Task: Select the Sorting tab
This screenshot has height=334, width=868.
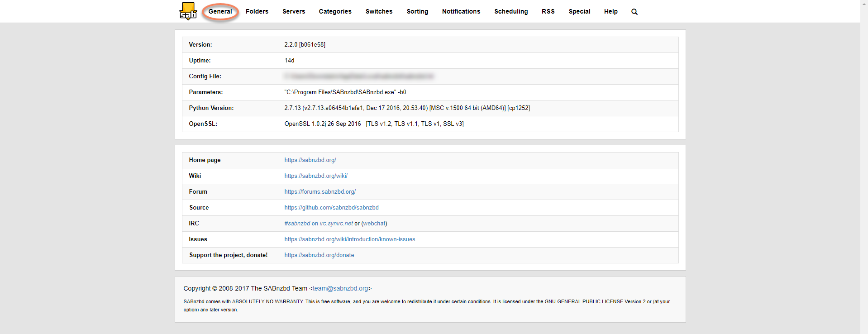Action: pyautogui.click(x=417, y=11)
